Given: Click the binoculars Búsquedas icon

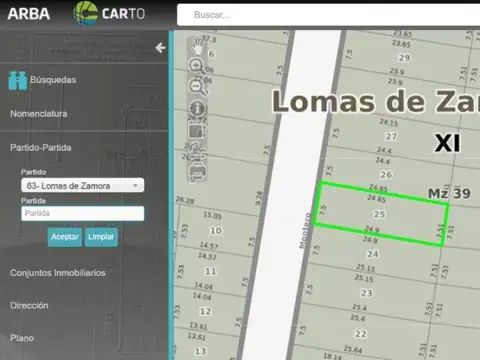Looking at the screenshot, I should (17, 81).
